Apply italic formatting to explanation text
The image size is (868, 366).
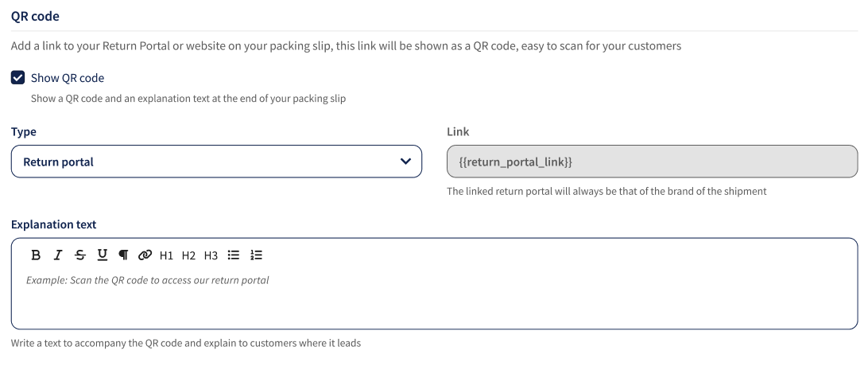click(57, 255)
